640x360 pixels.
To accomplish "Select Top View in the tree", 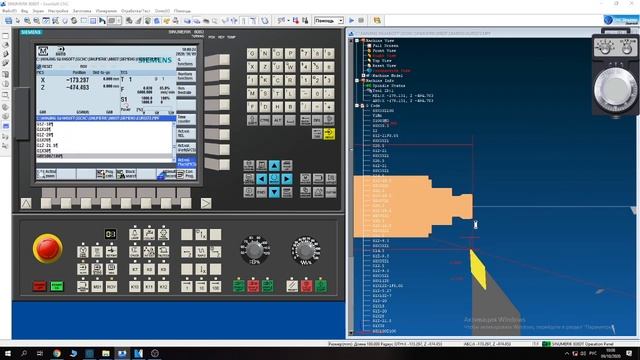I will pyautogui.click(x=382, y=60).
